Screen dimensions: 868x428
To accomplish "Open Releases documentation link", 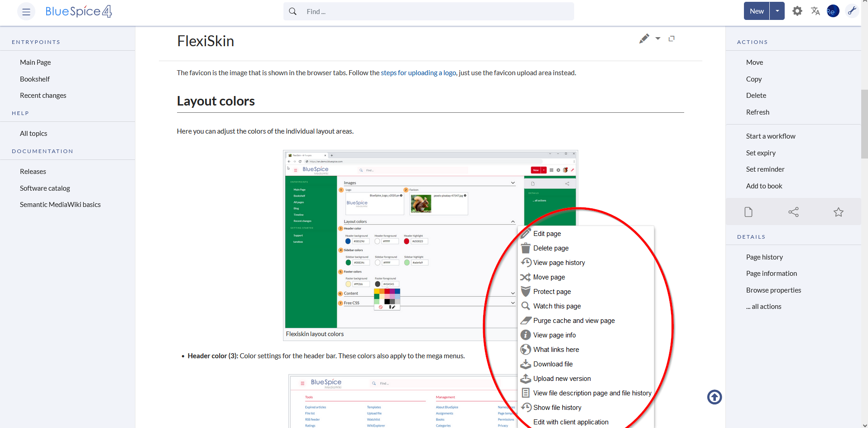I will coord(33,172).
